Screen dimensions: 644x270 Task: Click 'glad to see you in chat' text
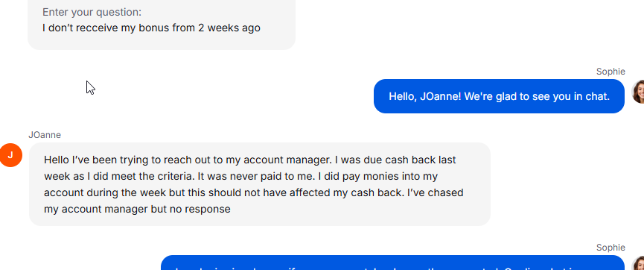click(549, 96)
